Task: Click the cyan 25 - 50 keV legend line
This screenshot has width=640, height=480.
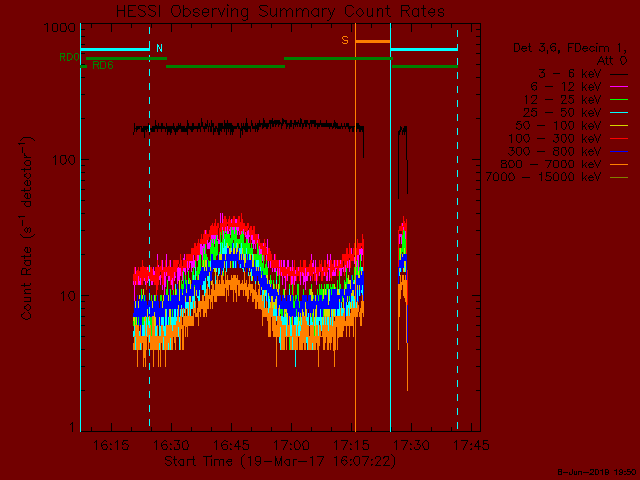Action: click(619, 113)
